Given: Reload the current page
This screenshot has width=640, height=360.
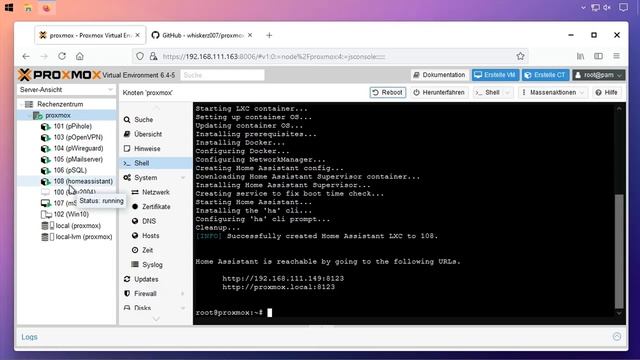Looking at the screenshot, I should coord(62,56).
